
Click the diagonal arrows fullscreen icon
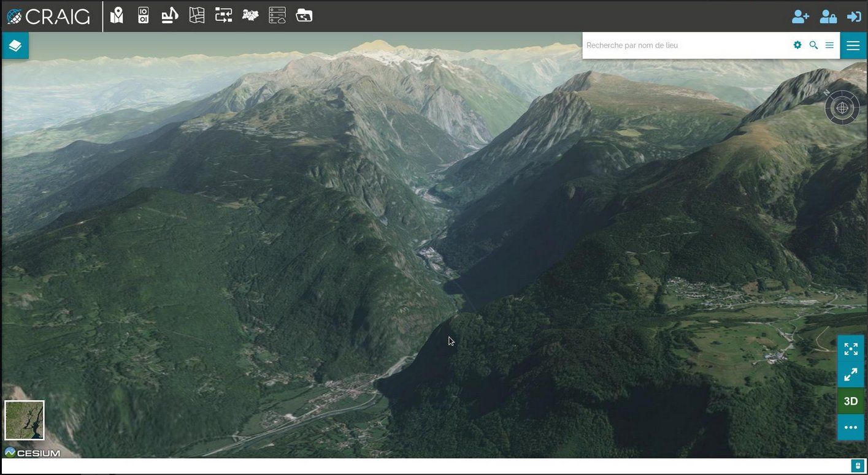pyautogui.click(x=851, y=375)
